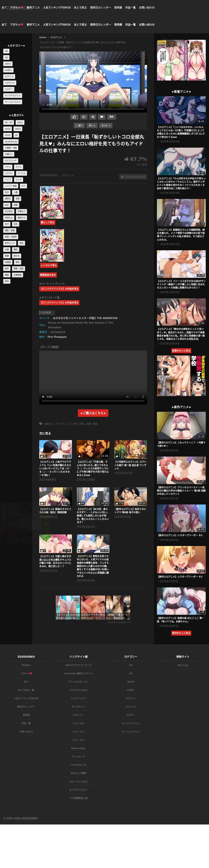Open ADULTブログランキング footer link
This screenshot has width=209, height=868.
(78, 665)
